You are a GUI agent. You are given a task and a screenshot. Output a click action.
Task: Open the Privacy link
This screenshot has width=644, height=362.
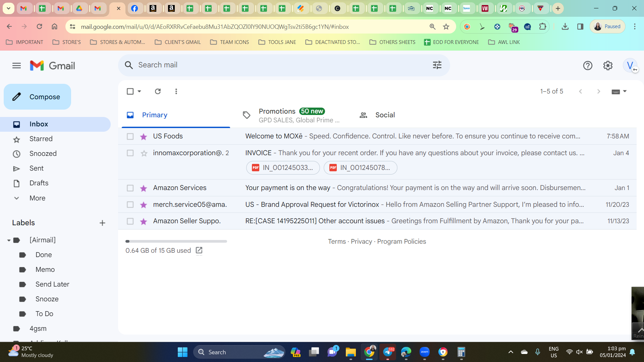coord(361,242)
